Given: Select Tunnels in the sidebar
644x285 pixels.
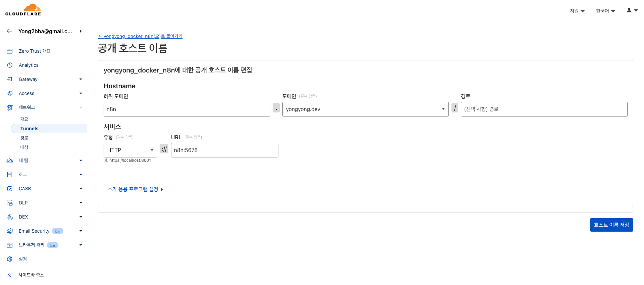Looking at the screenshot, I should (29, 129).
